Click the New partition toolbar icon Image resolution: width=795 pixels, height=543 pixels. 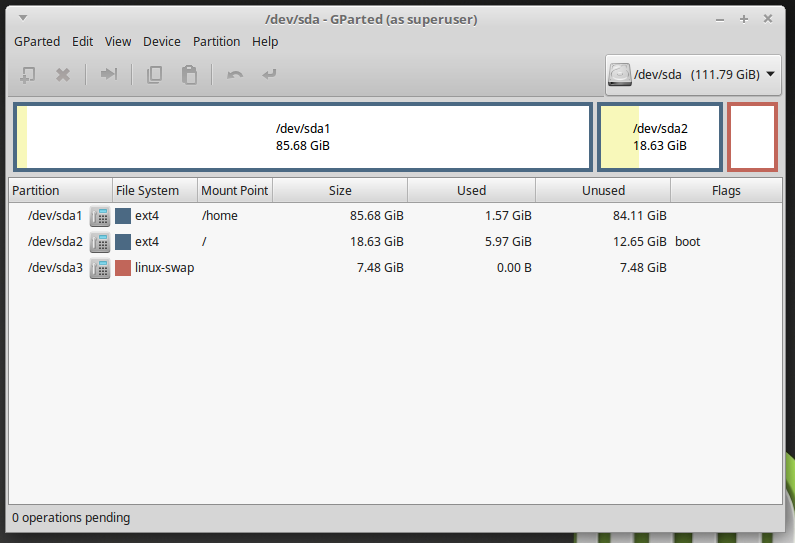click(x=28, y=74)
